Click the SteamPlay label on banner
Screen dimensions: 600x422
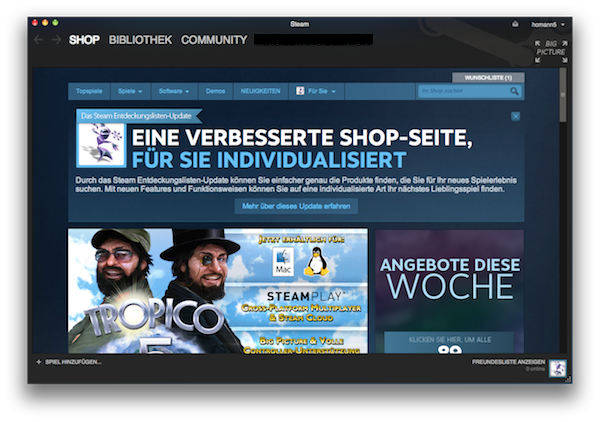click(304, 296)
